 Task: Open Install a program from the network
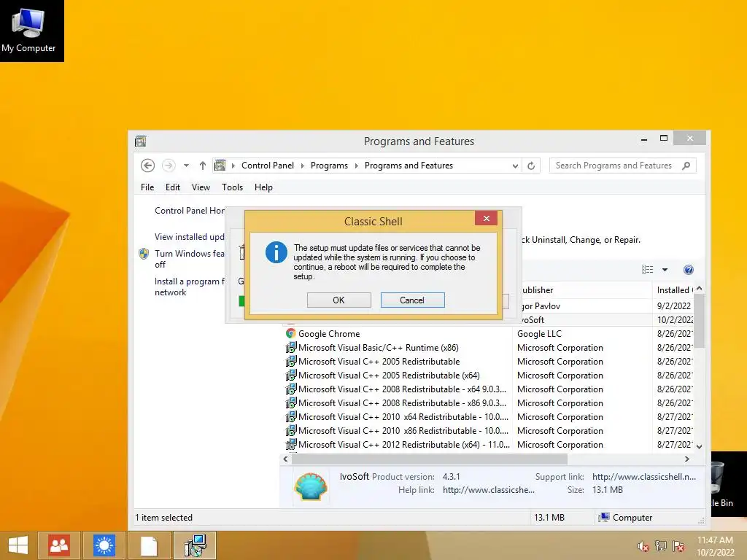pyautogui.click(x=189, y=287)
